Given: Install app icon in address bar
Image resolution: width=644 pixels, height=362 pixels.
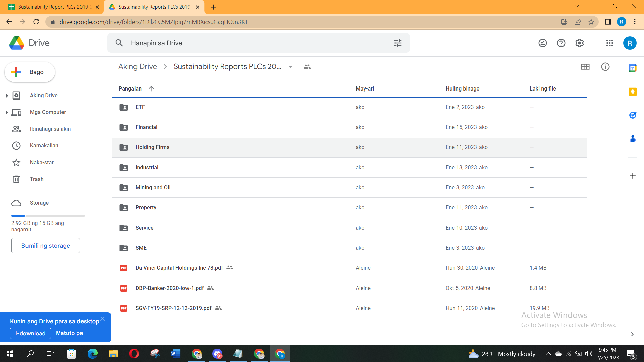Looking at the screenshot, I should (564, 22).
